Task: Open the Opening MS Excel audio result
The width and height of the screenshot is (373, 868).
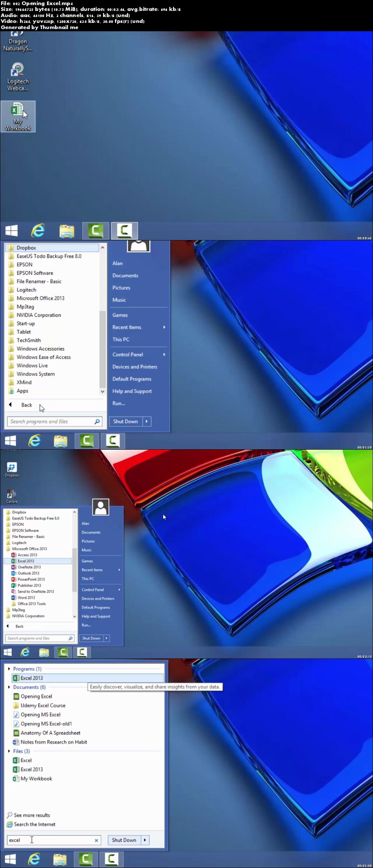Action: pos(37,714)
